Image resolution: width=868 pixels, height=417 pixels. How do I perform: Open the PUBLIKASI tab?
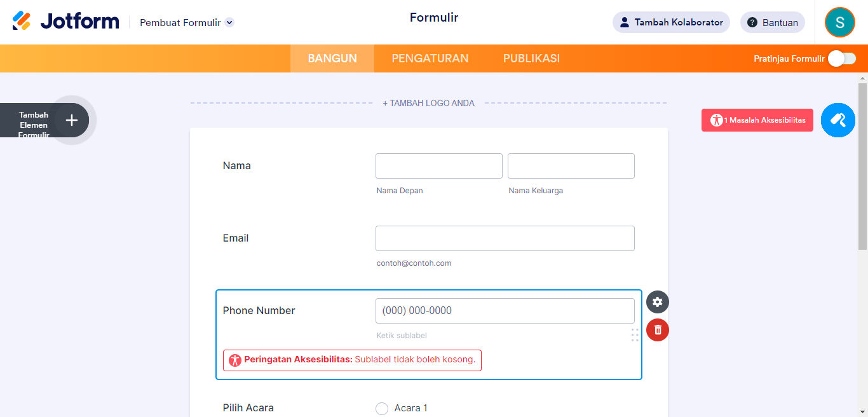(x=531, y=58)
